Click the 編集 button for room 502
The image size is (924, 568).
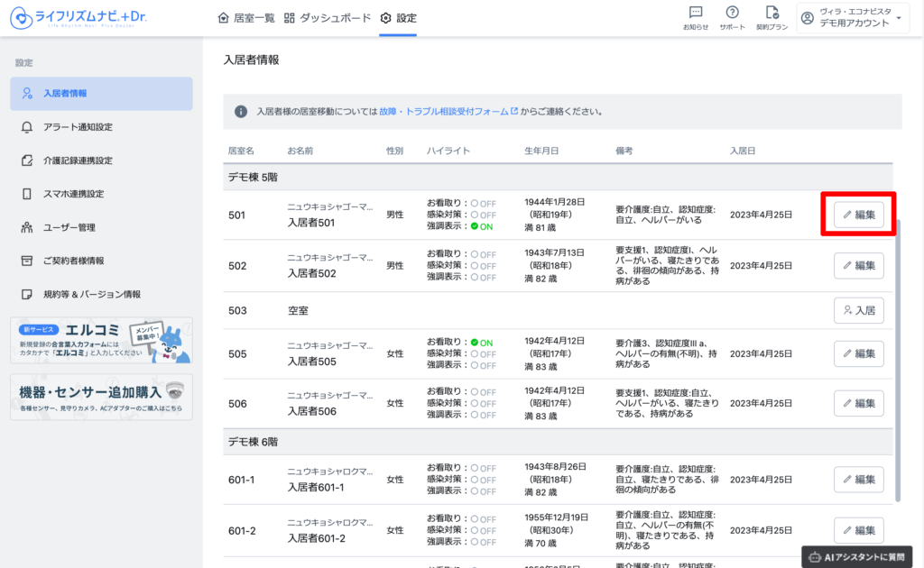pyautogui.click(x=858, y=266)
